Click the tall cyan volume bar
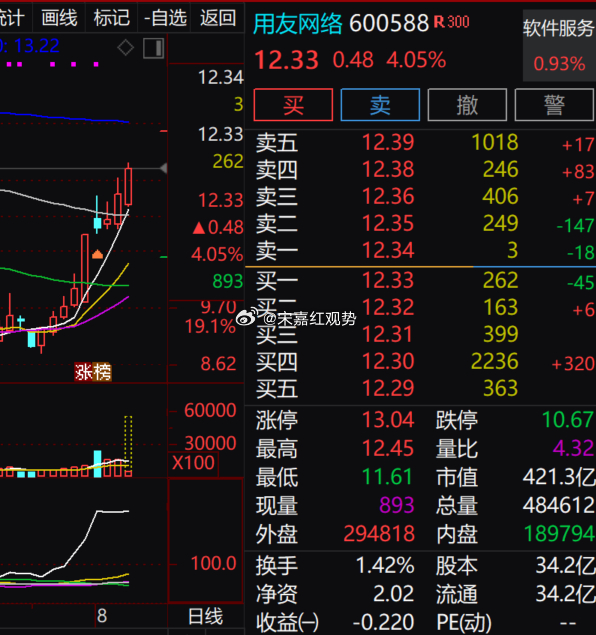 98,464
